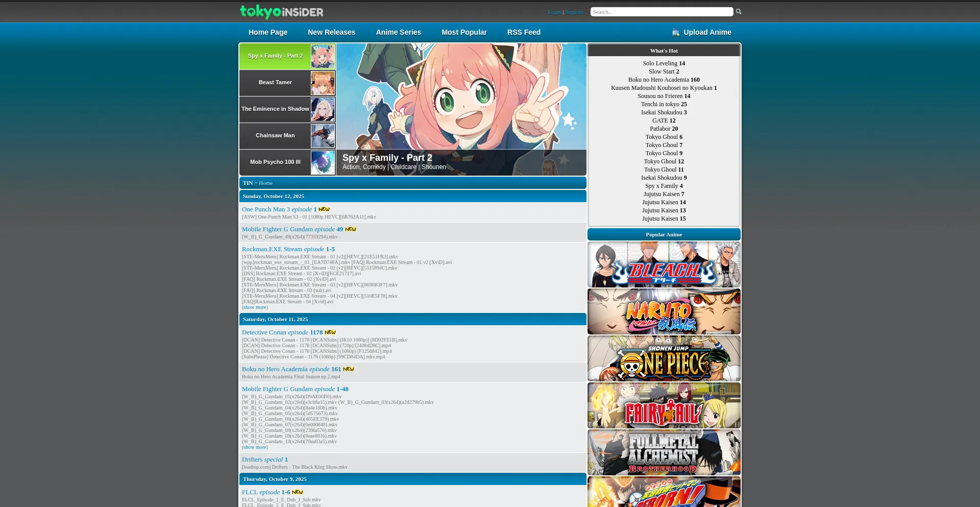Open Solo Leveling 14 in What's Hot

[x=664, y=63]
